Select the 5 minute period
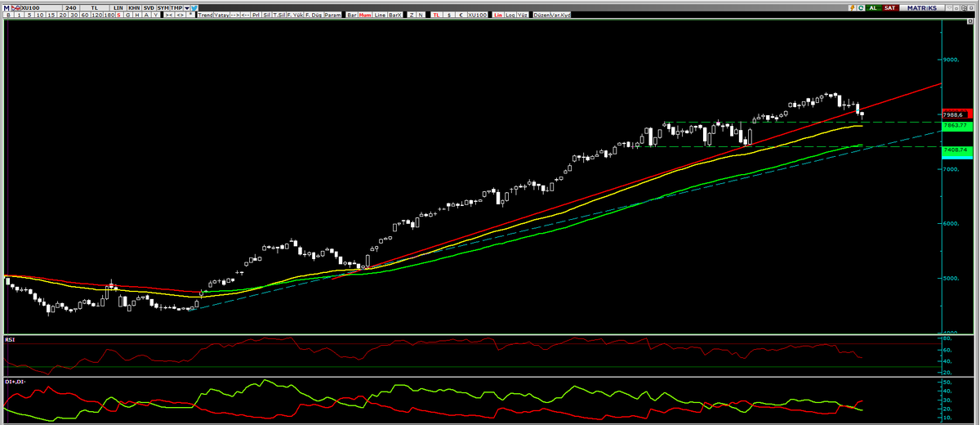The height and width of the screenshot is (425, 980). pos(29,16)
